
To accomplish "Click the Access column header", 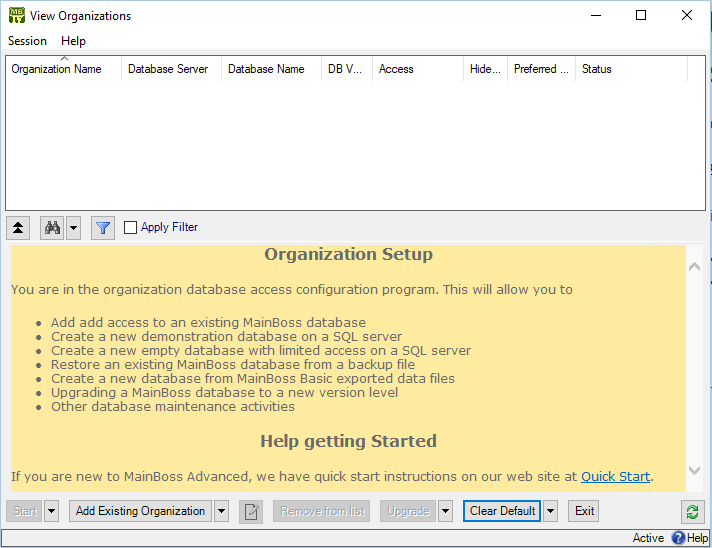I will click(x=418, y=69).
